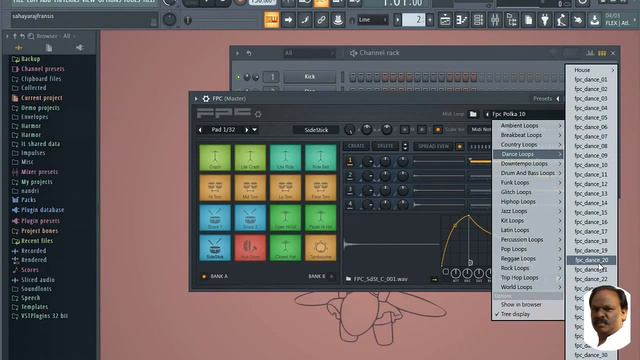The height and width of the screenshot is (360, 640).
Task: Click the SideStick pad name field
Action: click(x=316, y=130)
